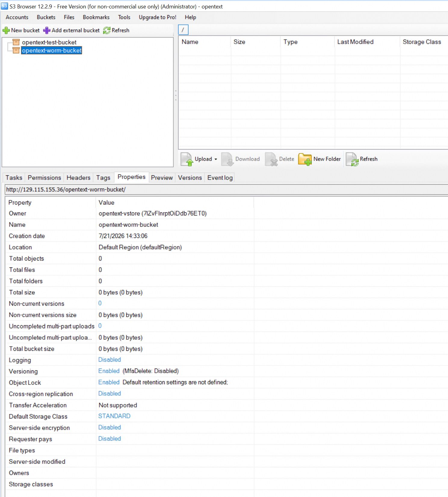The width and height of the screenshot is (448, 497).
Task: Click the bucket URL address field
Action: pyautogui.click(x=226, y=190)
